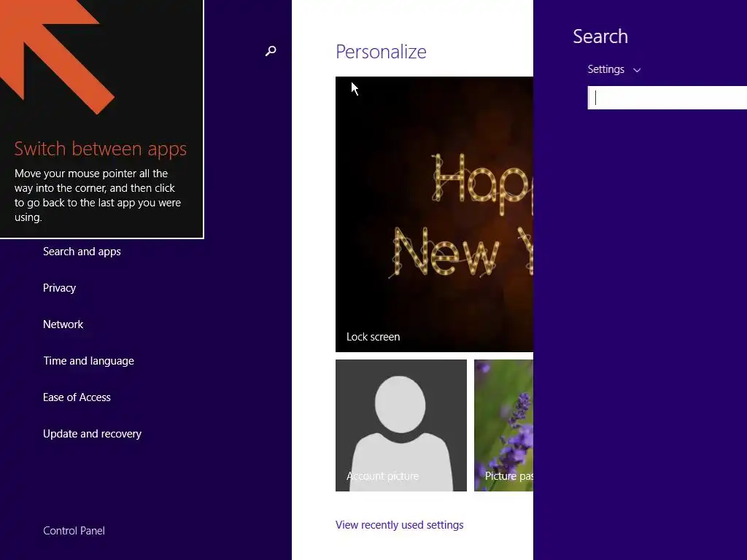Image resolution: width=747 pixels, height=560 pixels.
Task: Select Time and language category
Action: tap(88, 361)
